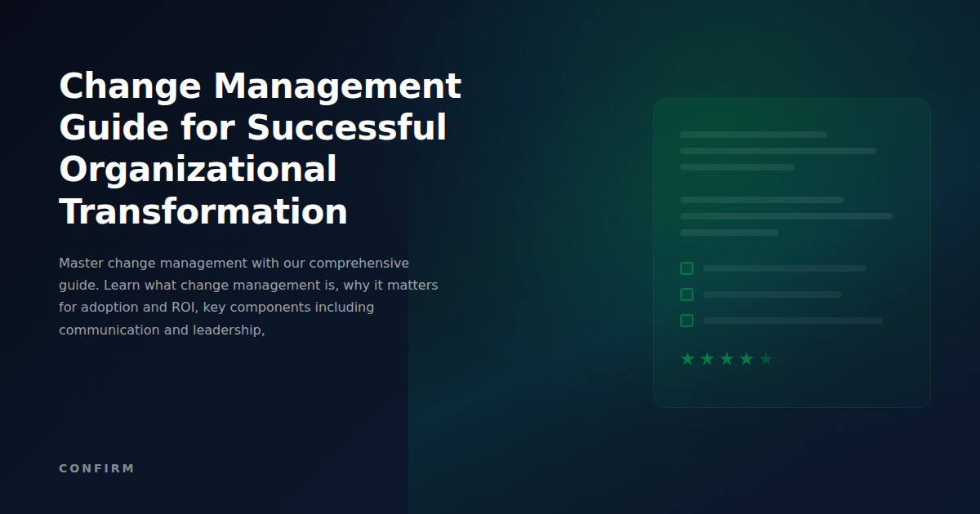Click the line beside the first checkbox
This screenshot has width=980, height=514.
click(x=784, y=268)
